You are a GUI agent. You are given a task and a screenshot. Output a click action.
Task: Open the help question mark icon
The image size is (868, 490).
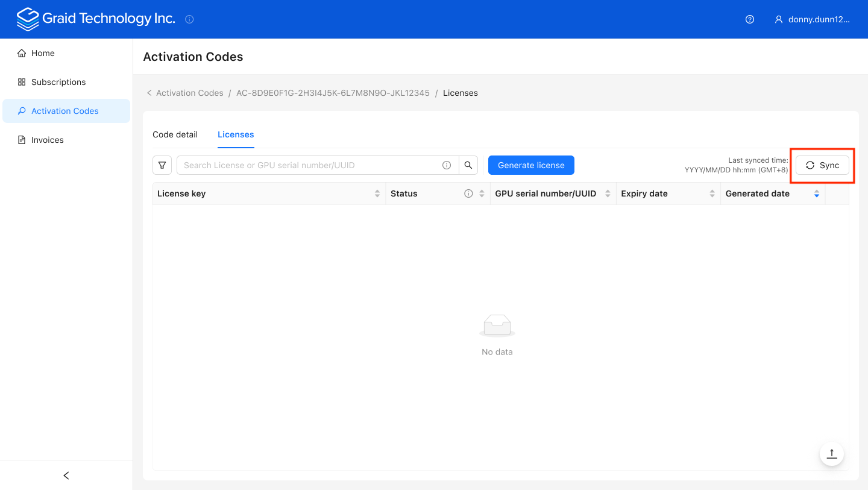click(750, 19)
